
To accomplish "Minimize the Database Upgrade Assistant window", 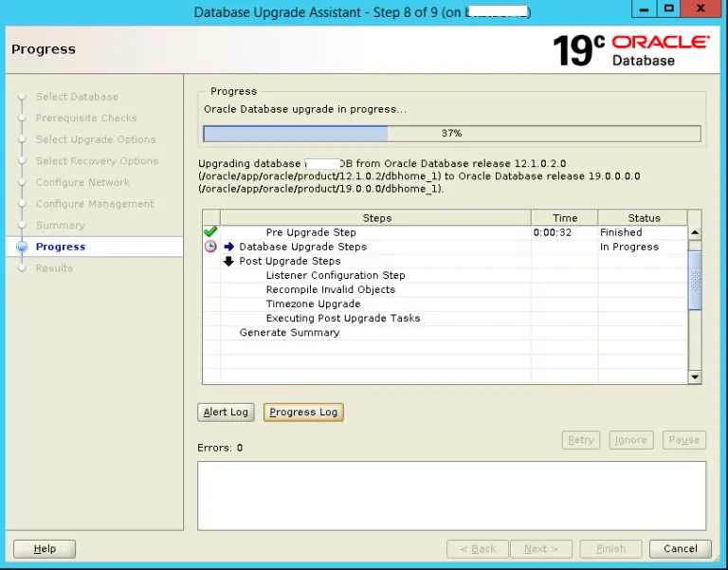I will click(x=644, y=9).
